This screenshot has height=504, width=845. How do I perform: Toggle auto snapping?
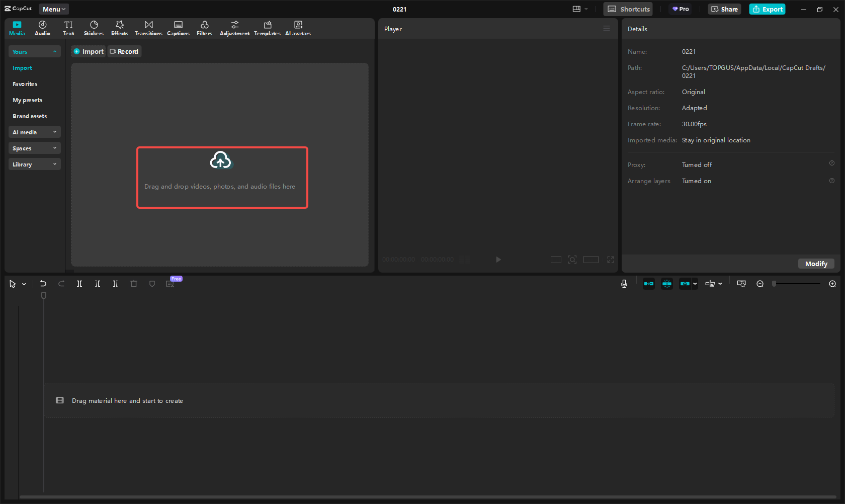click(667, 284)
